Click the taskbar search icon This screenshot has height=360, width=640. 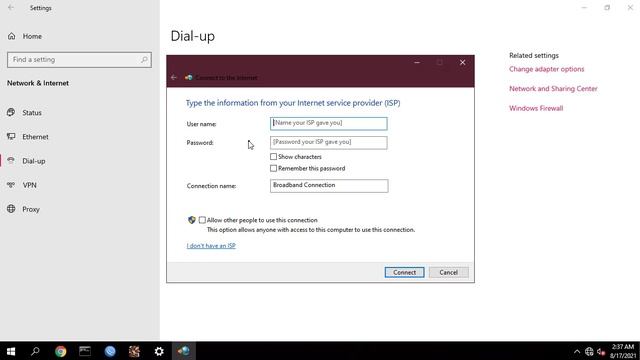click(x=36, y=351)
